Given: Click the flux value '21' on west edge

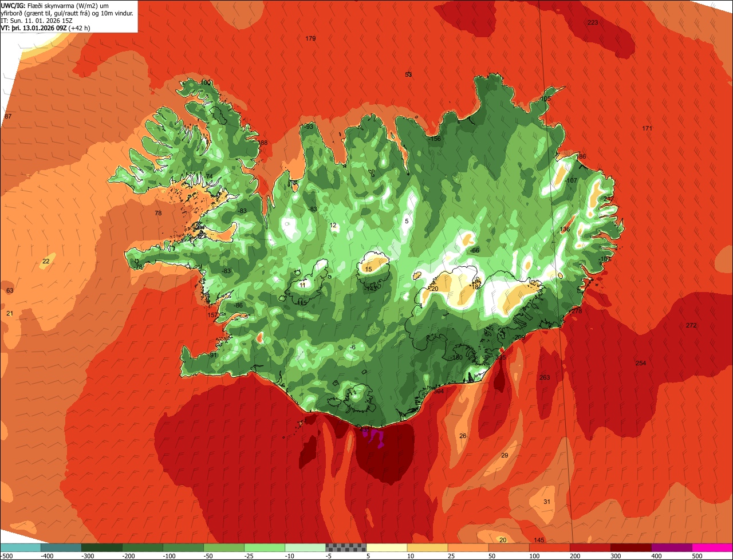Looking at the screenshot, I should coord(10,313).
